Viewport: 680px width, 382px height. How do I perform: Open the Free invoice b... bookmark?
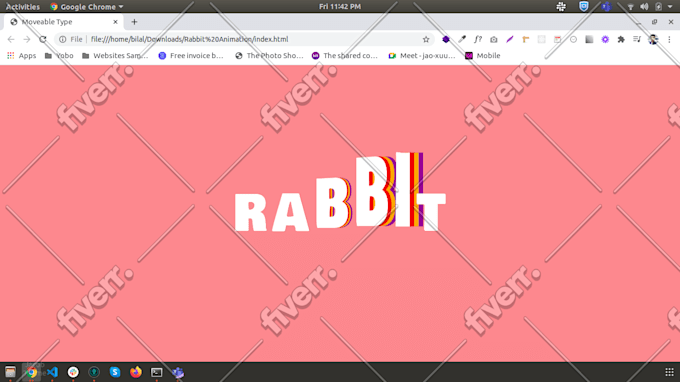(x=191, y=56)
